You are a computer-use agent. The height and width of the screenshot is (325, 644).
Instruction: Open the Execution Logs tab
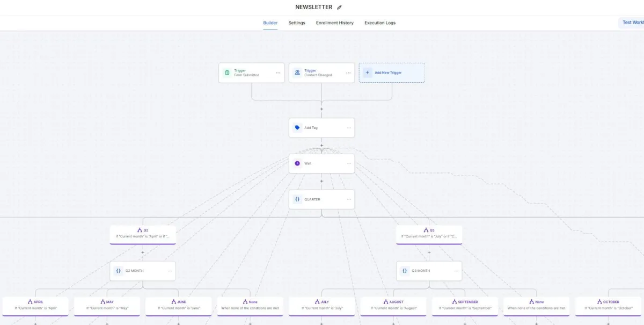coord(379,23)
